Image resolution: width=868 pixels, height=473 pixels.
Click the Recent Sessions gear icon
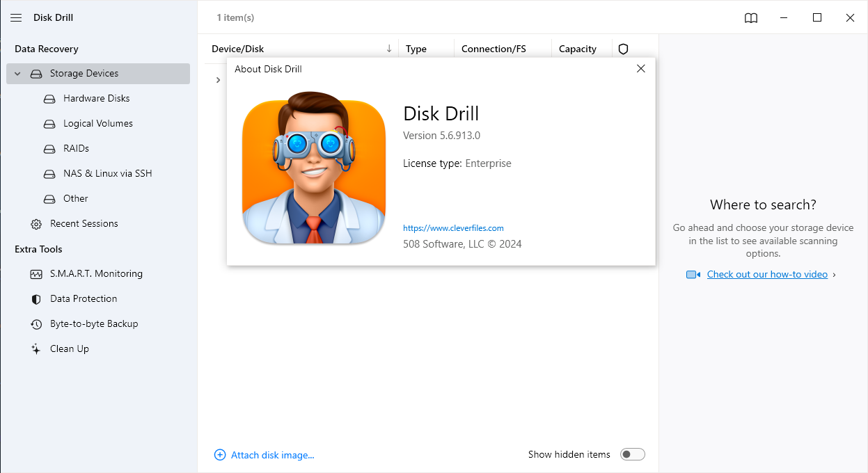(x=36, y=224)
